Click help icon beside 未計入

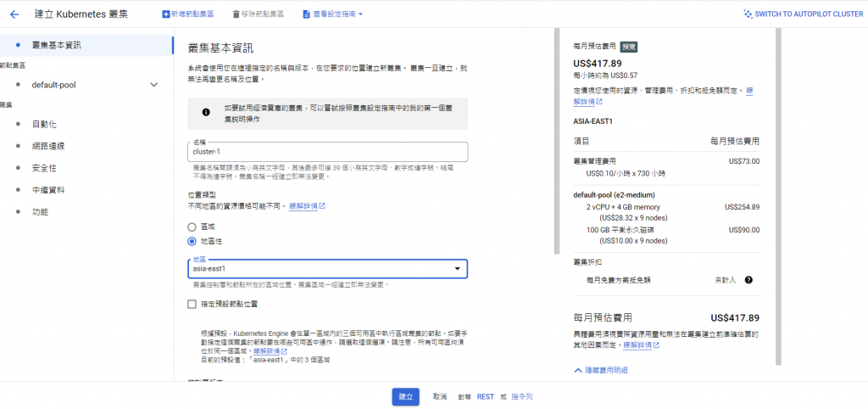click(x=748, y=280)
